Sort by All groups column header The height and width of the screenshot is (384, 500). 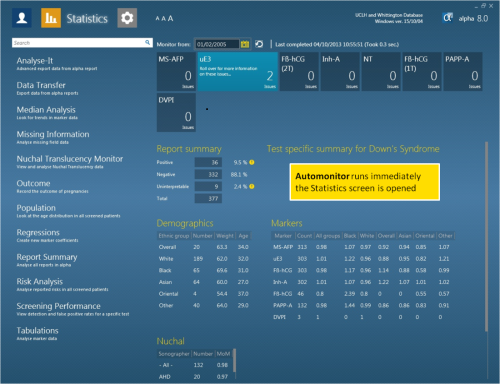coord(328,236)
